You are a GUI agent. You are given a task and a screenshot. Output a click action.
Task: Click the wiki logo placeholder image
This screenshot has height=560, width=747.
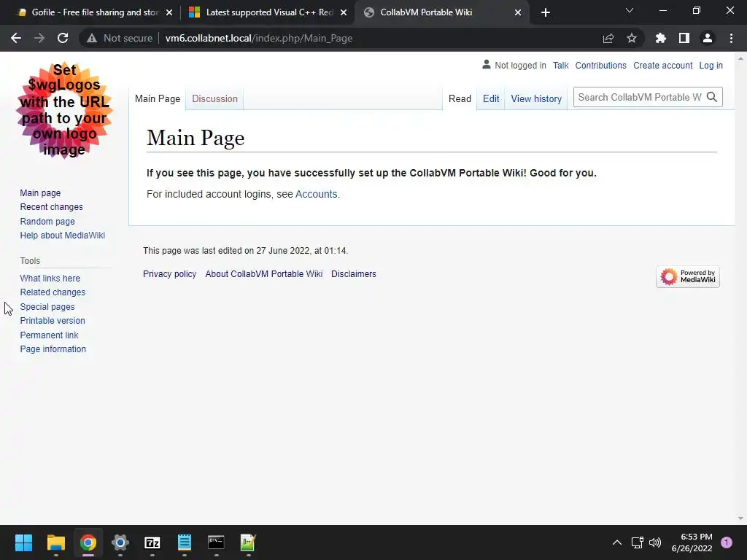(x=64, y=110)
